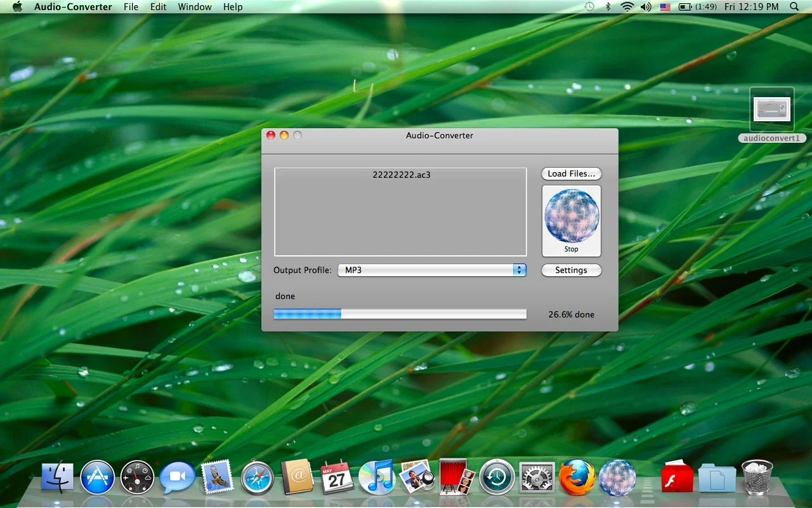
Task: Open the Help menu
Action: (233, 7)
